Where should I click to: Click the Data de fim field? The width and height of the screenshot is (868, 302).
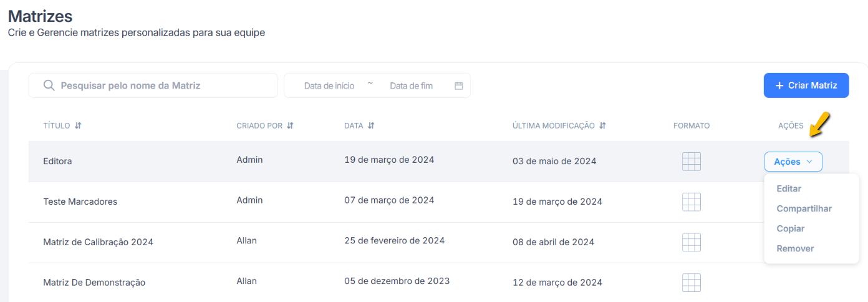411,86
